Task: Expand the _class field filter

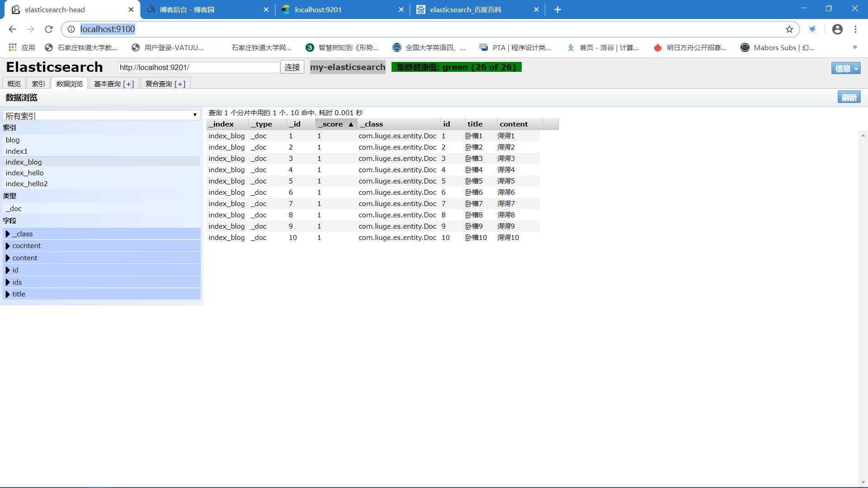Action: click(102, 234)
